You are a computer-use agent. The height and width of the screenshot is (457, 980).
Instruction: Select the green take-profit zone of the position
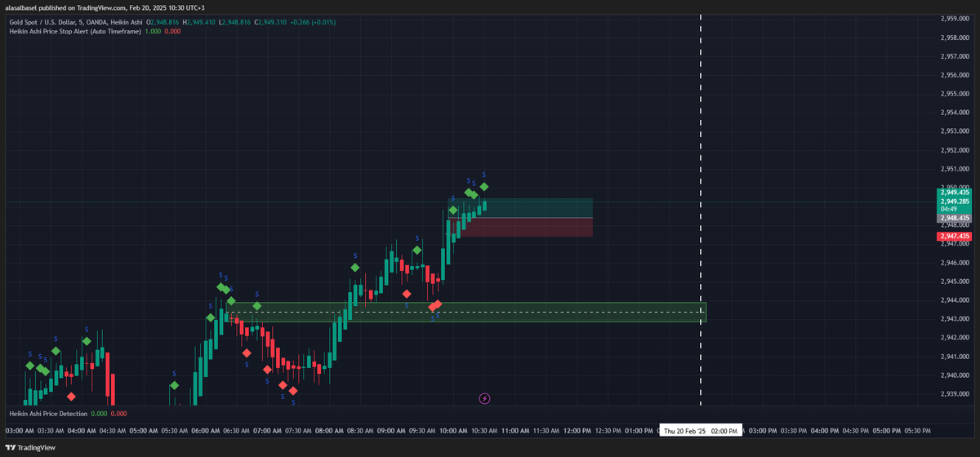(x=519, y=208)
